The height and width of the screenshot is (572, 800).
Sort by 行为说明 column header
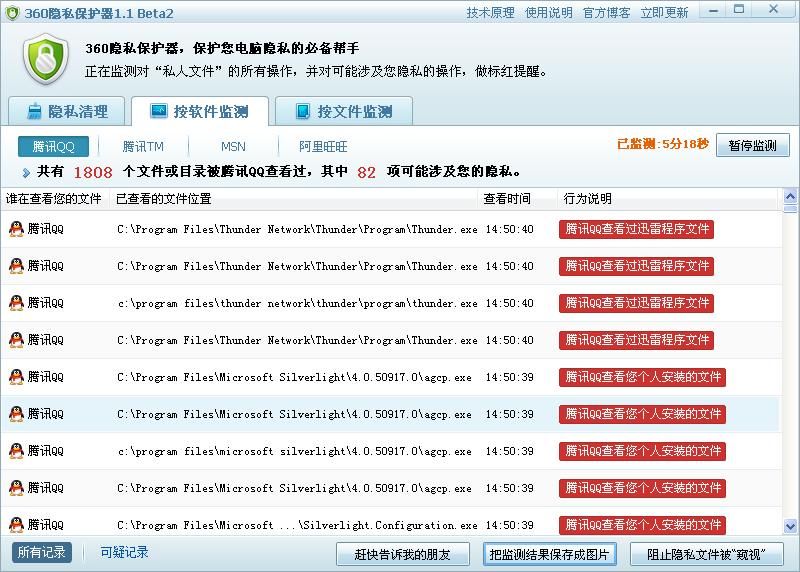[x=668, y=198]
